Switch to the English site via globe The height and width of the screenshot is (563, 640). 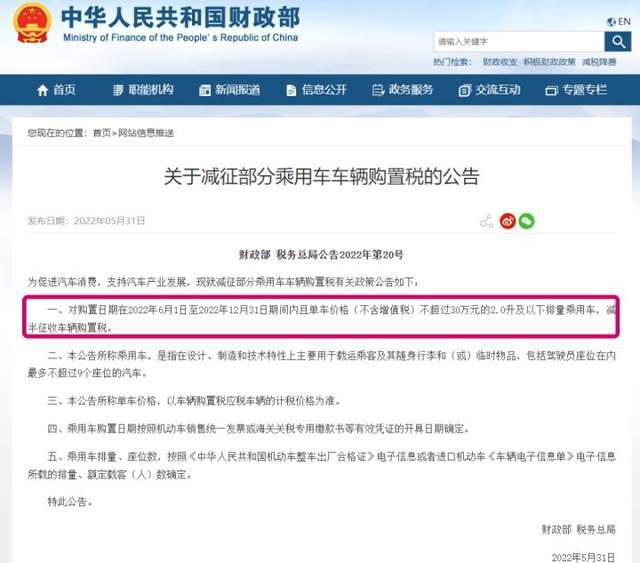click(618, 22)
